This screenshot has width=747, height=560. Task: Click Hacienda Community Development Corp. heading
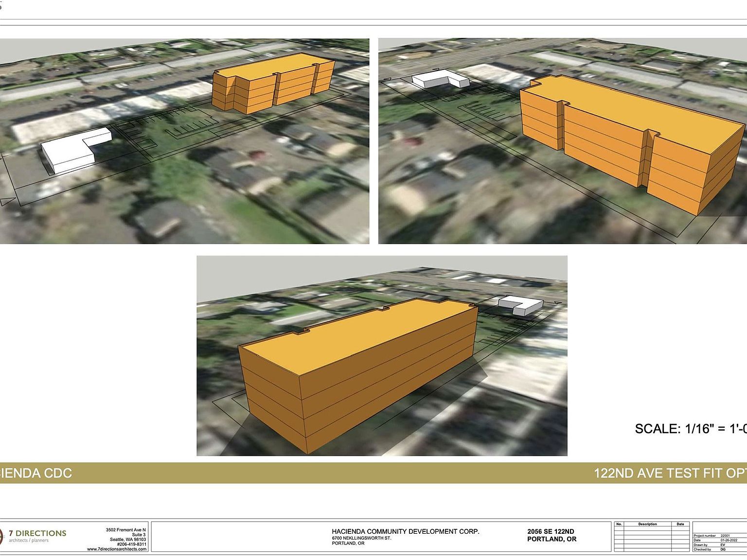click(x=406, y=531)
